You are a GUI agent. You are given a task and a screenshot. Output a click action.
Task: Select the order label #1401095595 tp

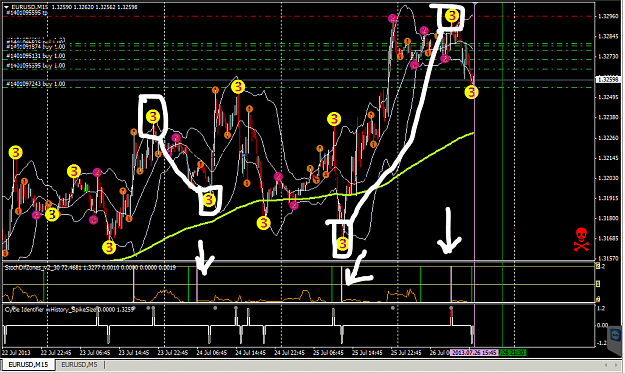coord(27,13)
